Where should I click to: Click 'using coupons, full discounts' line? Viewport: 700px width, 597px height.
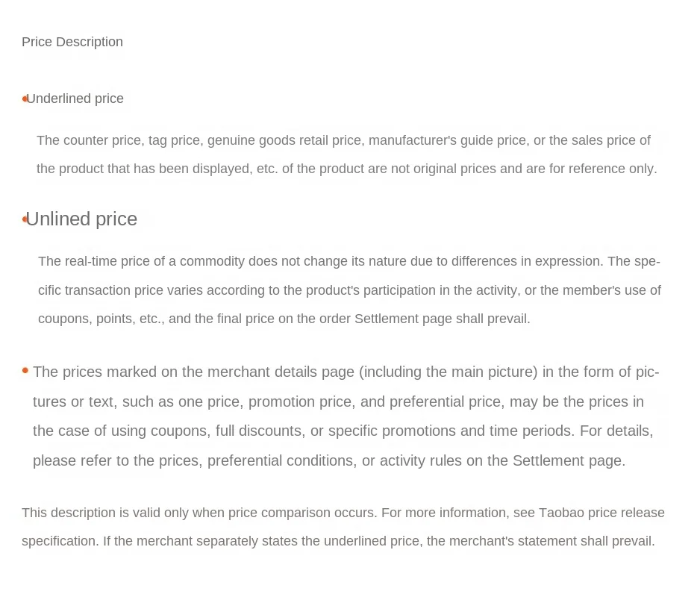click(343, 431)
